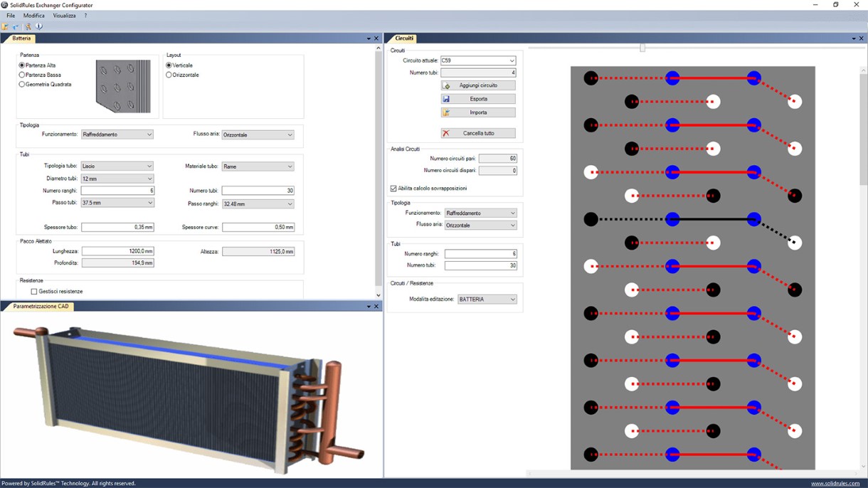The image size is (868, 488).
Task: Open Flusso aria dropdown in Circuiti panel
Action: pyautogui.click(x=481, y=226)
